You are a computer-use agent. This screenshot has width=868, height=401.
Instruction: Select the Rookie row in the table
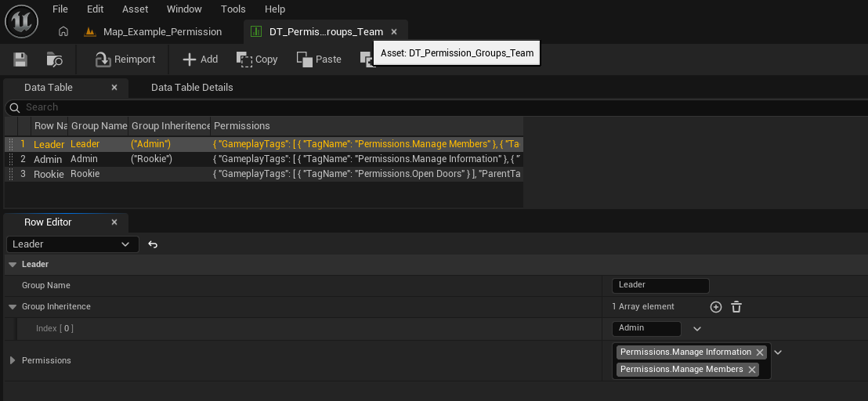(x=49, y=174)
